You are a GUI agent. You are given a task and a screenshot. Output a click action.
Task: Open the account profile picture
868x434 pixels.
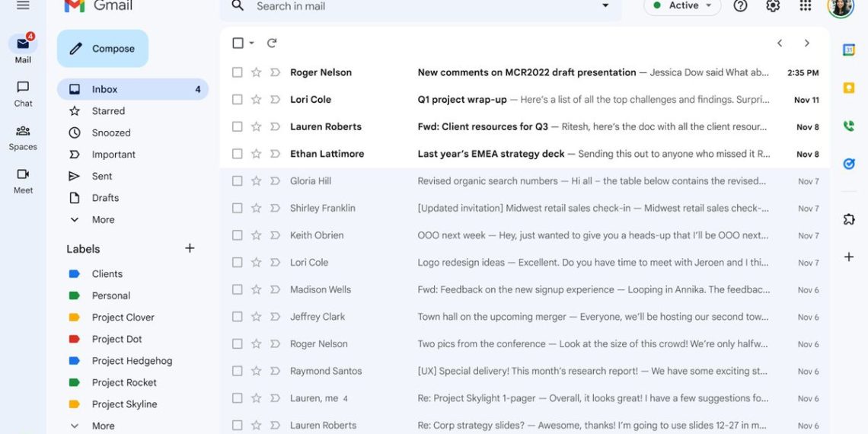841,6
